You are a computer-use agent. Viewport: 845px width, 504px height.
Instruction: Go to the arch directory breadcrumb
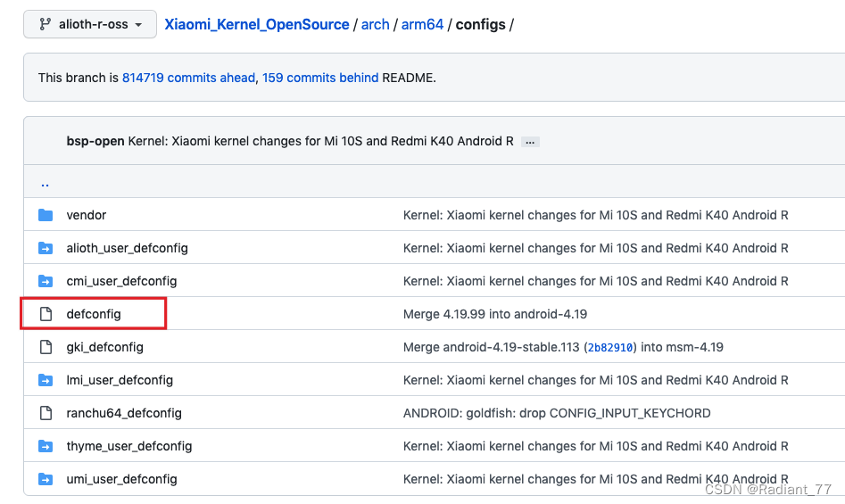(375, 24)
